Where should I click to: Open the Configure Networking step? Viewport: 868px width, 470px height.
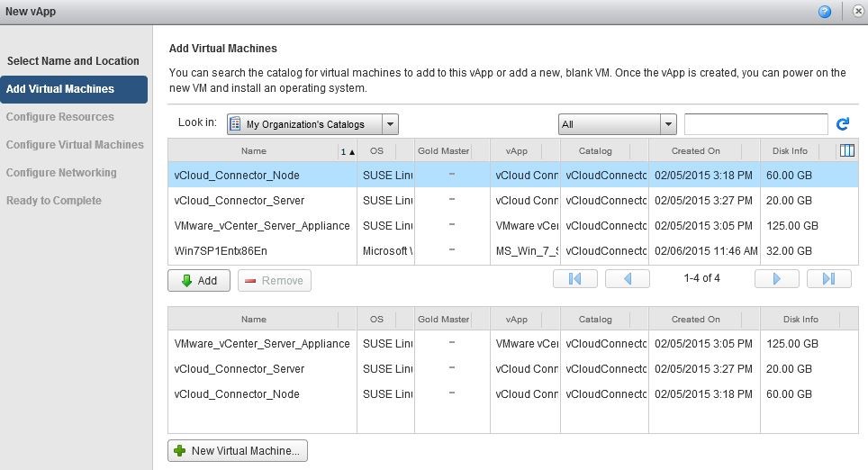point(61,172)
